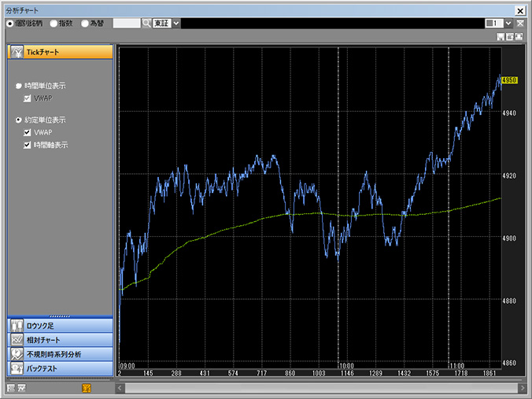532x399 pixels.
Task: Toggle VWAP checkbox under 約定単位表示
Action: click(27, 132)
